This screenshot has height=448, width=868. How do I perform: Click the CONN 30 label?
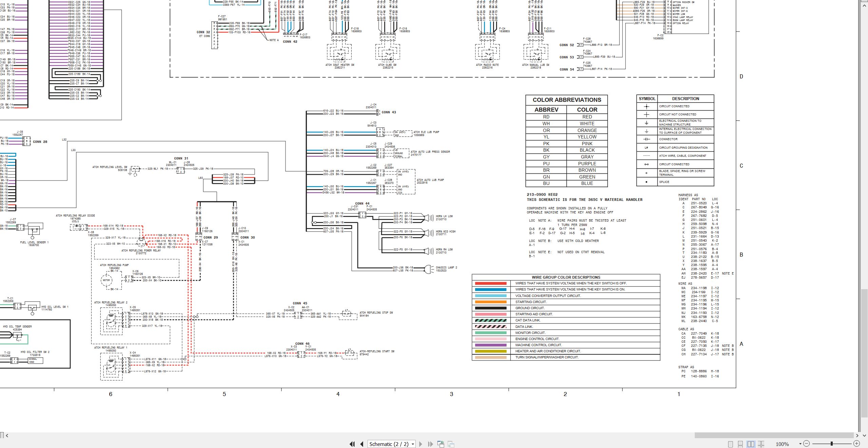[248, 238]
